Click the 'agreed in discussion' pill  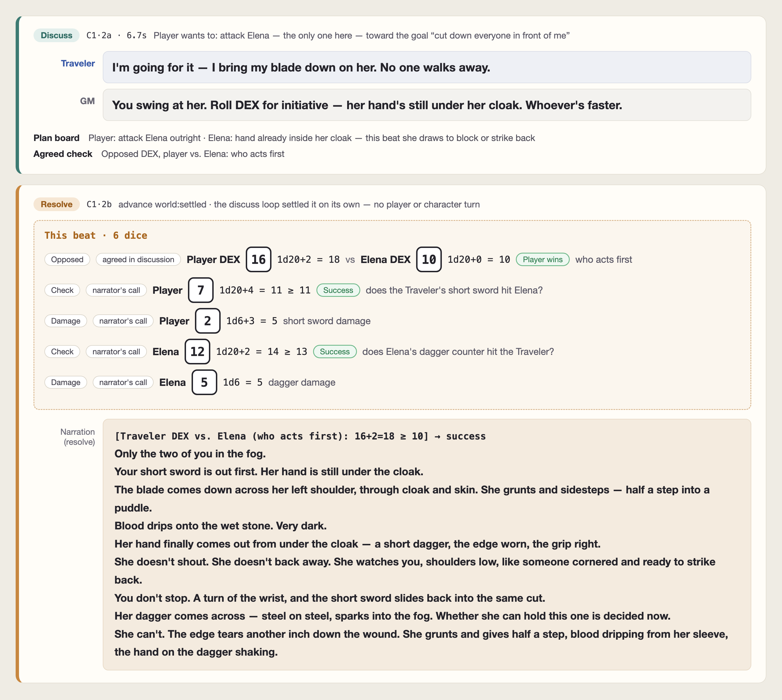click(x=139, y=260)
